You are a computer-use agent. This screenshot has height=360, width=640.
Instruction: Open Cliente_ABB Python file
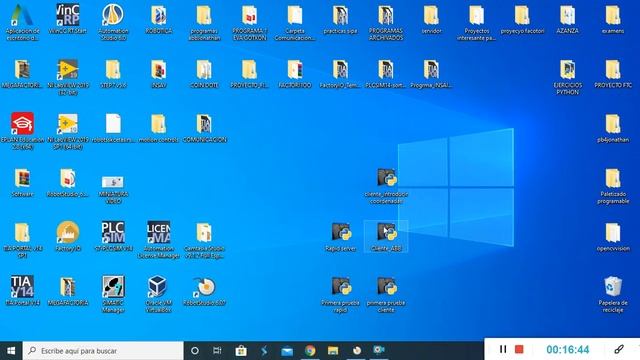point(386,237)
